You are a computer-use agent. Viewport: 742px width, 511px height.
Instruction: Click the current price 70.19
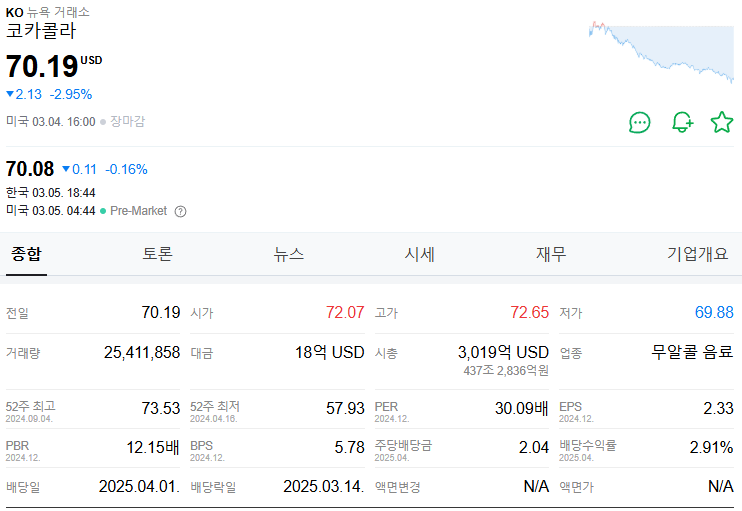(x=42, y=66)
